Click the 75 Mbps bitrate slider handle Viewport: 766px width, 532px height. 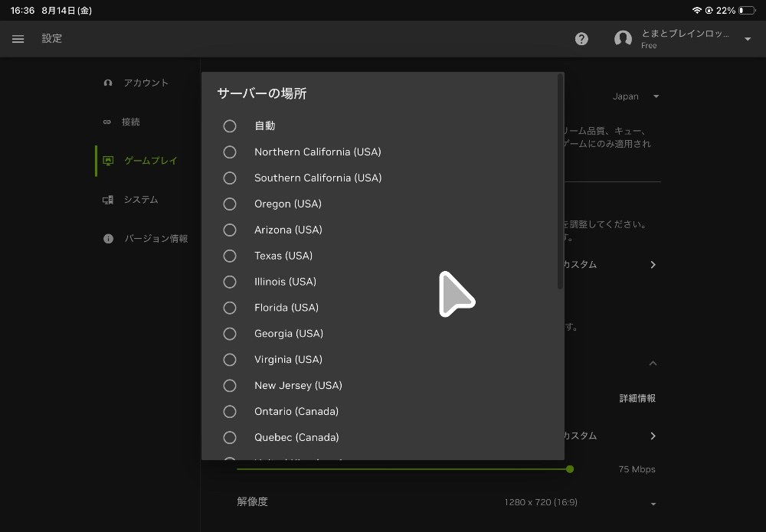point(570,469)
